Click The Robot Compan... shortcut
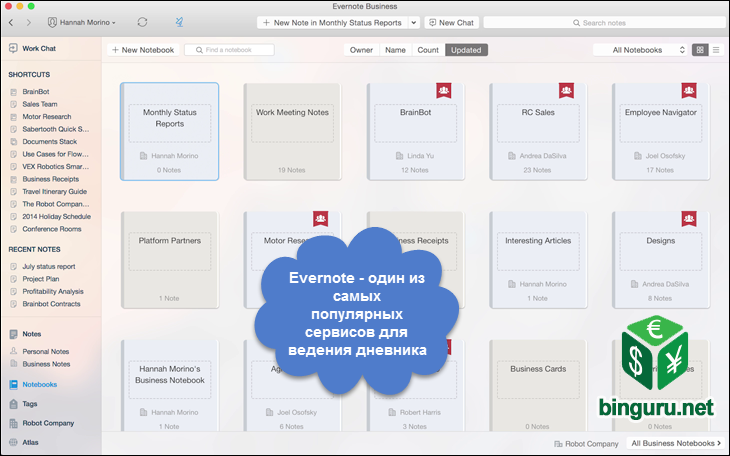 pyautogui.click(x=55, y=204)
